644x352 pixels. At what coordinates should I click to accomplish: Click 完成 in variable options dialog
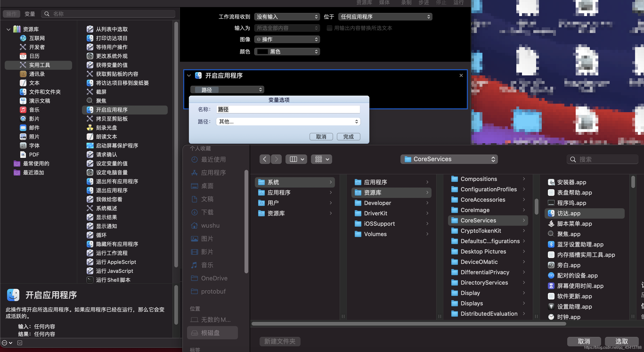(x=348, y=137)
